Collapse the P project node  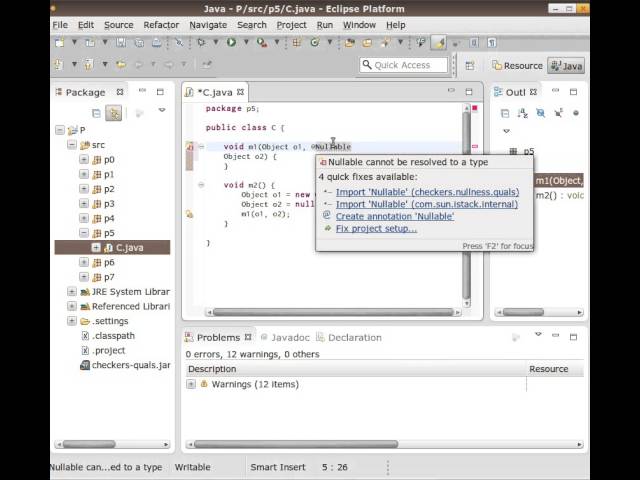60,130
